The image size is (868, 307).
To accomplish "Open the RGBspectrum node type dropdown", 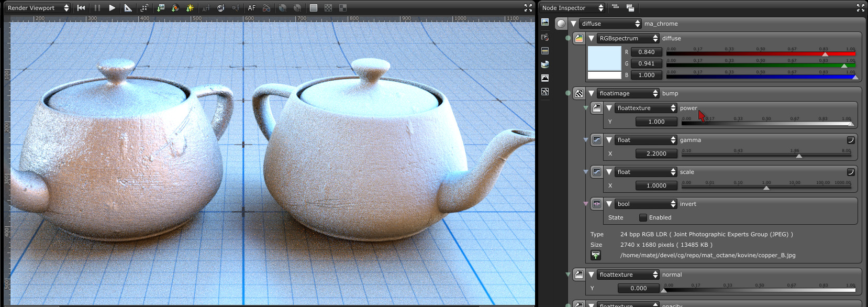I will (x=628, y=38).
